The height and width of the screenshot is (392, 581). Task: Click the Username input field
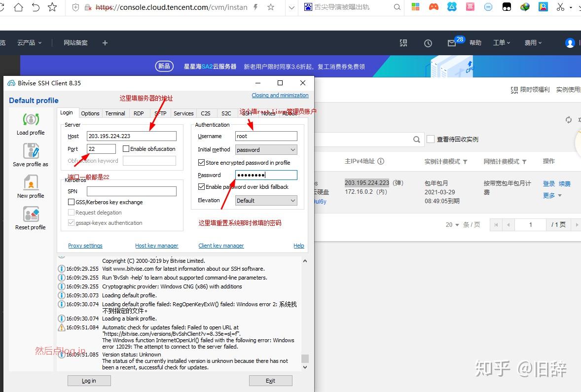click(266, 136)
